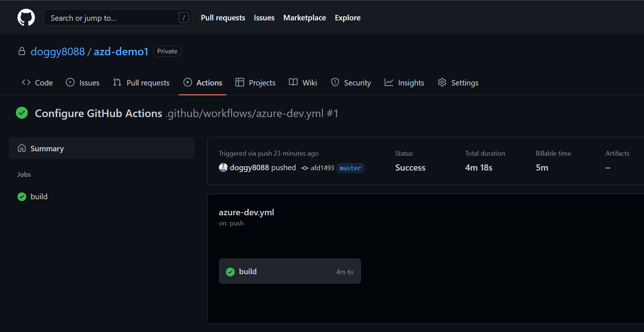
Task: Open the Explore page
Action: click(347, 17)
